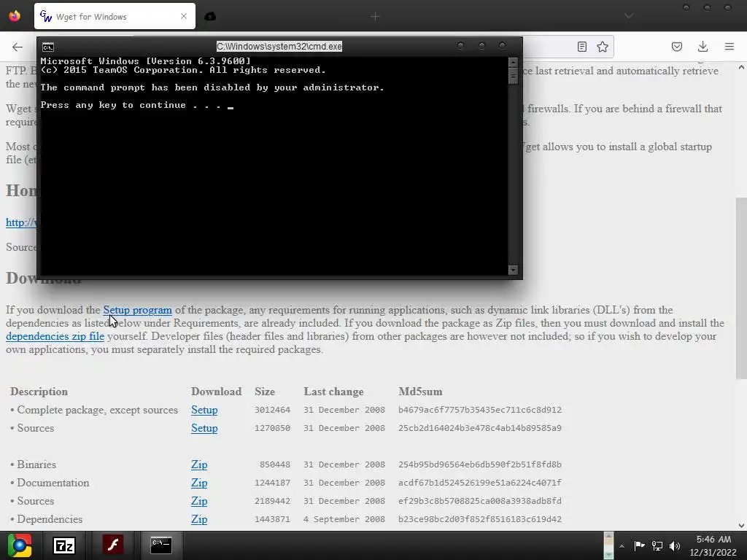Click the cmd.exe window system icon
Screen dimensions: 747x560
tap(48, 47)
